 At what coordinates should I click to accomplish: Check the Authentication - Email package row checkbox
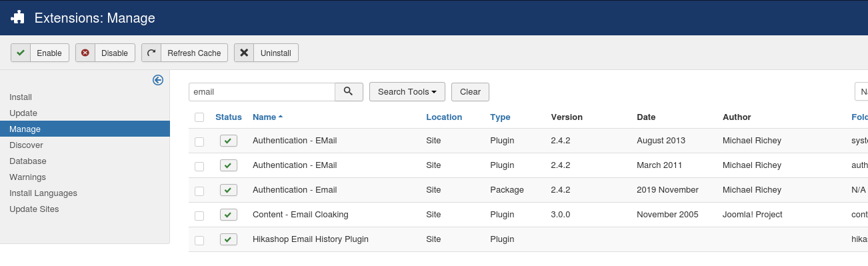199,191
